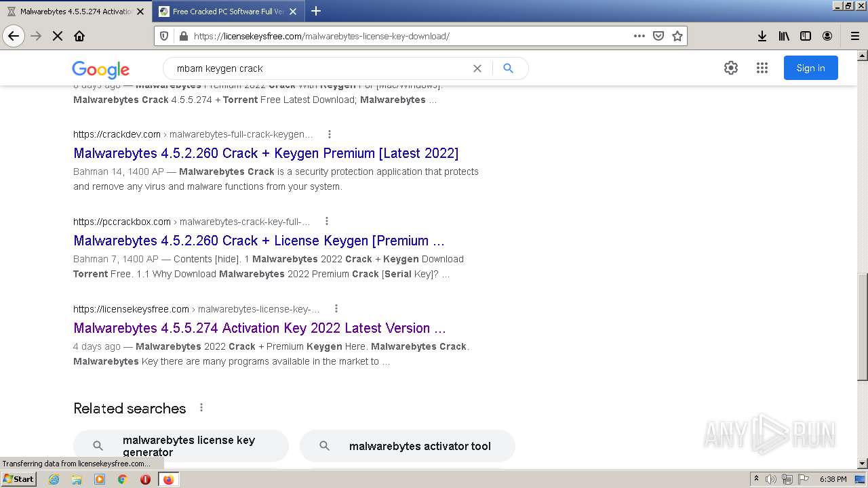Screen dimensions: 868x488
Task: Open Firefox hamburger menu
Action: (854, 36)
